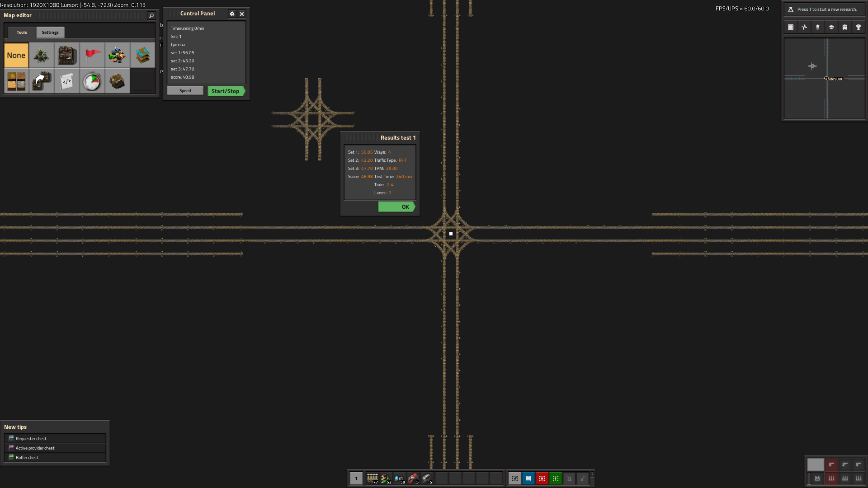Select the None tool

pyautogui.click(x=16, y=55)
